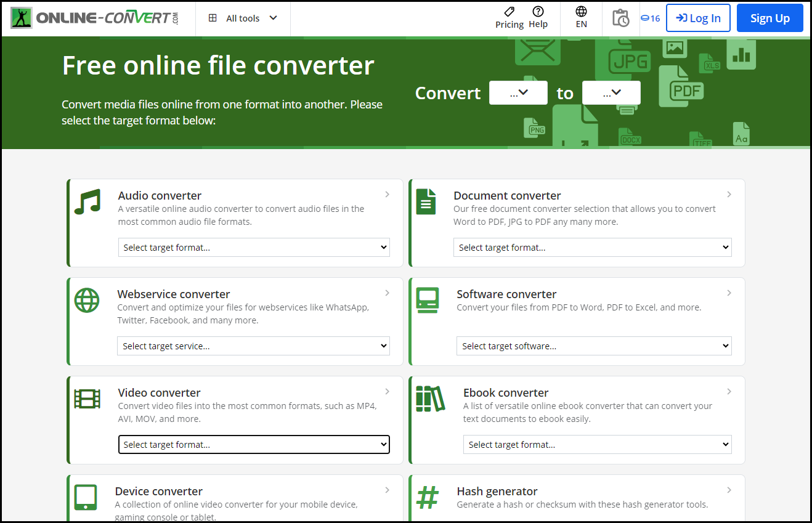
Task: Click the Ebook converter books icon
Action: (x=430, y=399)
